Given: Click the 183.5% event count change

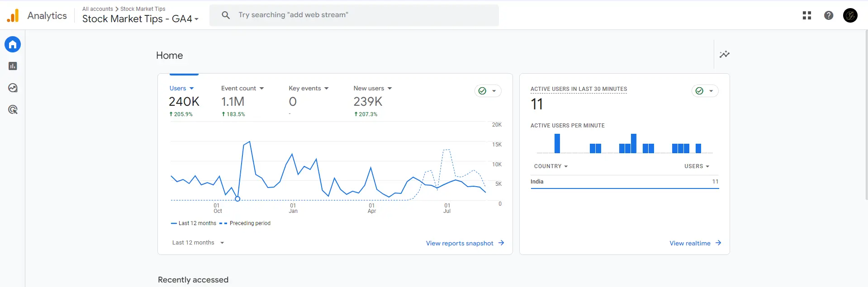Looking at the screenshot, I should coord(233,114).
